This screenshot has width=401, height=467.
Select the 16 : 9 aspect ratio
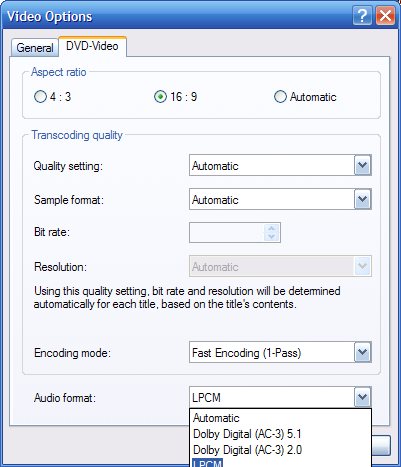160,97
